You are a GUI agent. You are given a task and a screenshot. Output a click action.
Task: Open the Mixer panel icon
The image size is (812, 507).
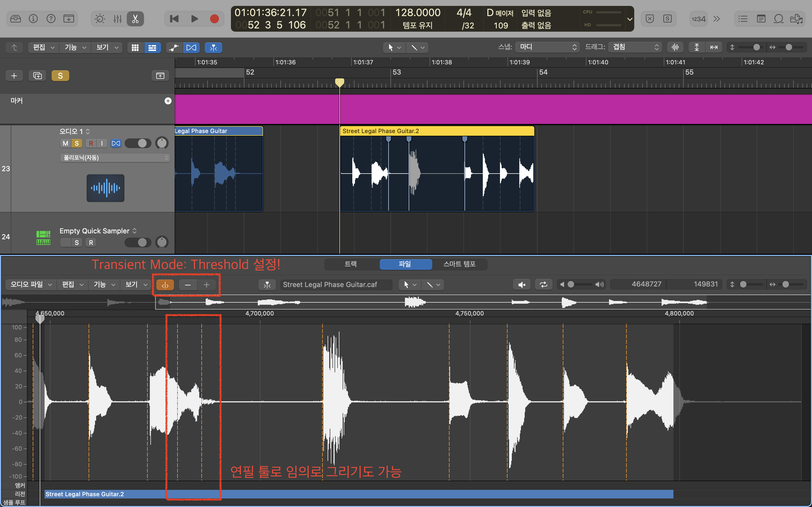[x=117, y=19]
